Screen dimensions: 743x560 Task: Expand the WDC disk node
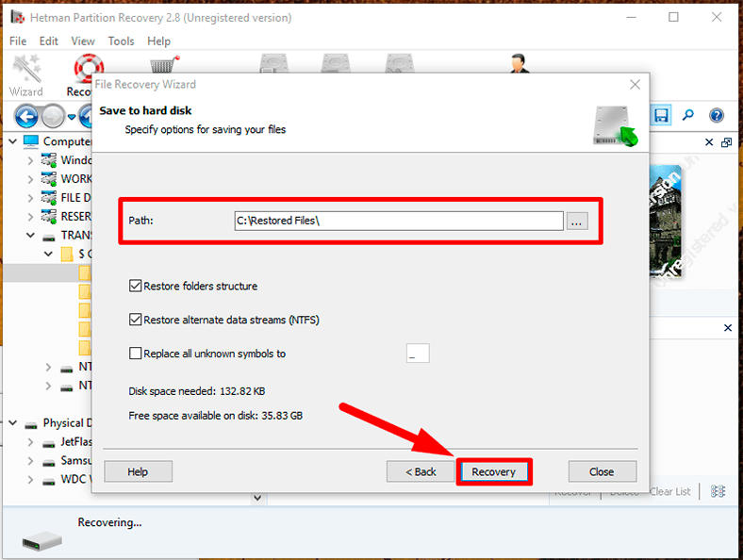pyautogui.click(x=31, y=480)
